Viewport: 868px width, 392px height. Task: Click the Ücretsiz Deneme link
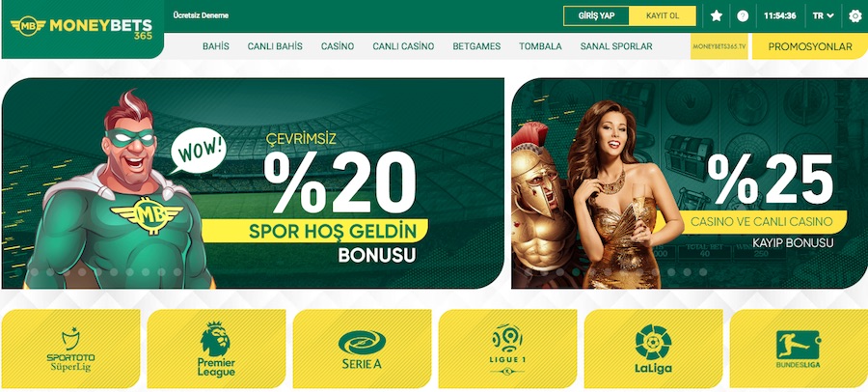(201, 15)
